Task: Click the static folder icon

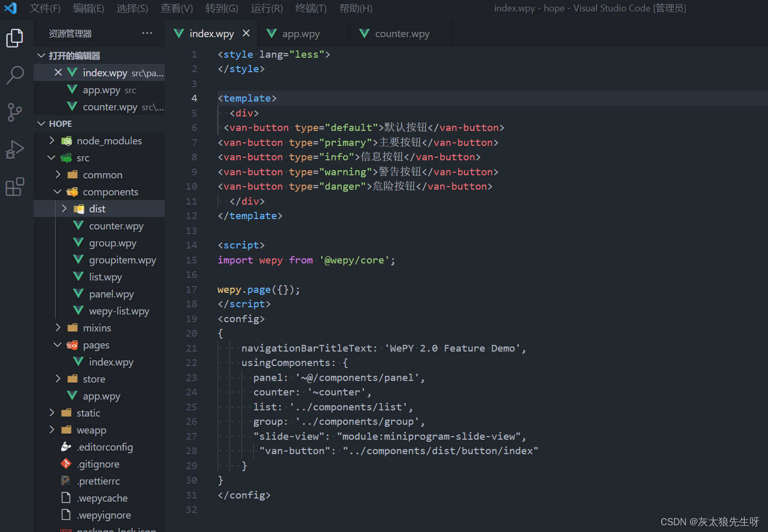Action: click(66, 413)
